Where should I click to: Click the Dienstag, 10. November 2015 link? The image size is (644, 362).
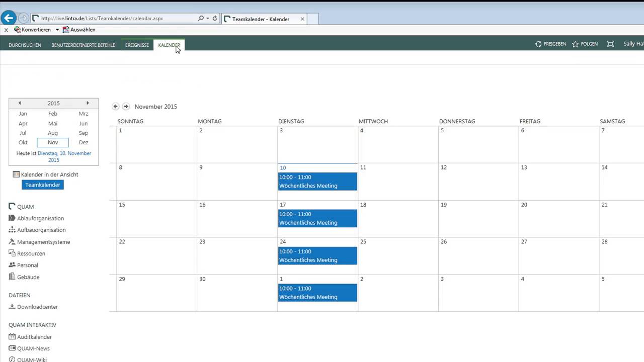coord(64,156)
